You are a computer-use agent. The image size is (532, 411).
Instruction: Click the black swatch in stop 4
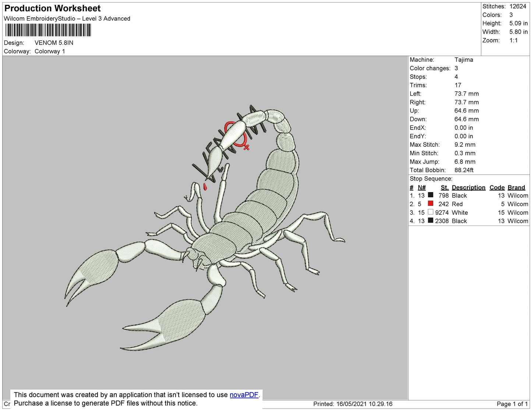point(430,220)
